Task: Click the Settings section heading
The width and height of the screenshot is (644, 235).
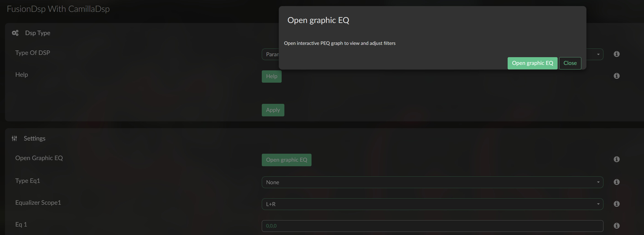Action: pos(34,138)
